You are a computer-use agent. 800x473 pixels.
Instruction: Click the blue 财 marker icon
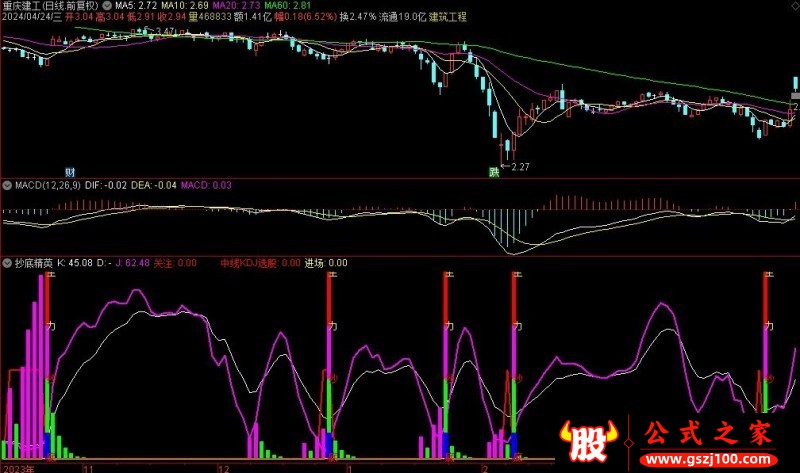pyautogui.click(x=70, y=171)
